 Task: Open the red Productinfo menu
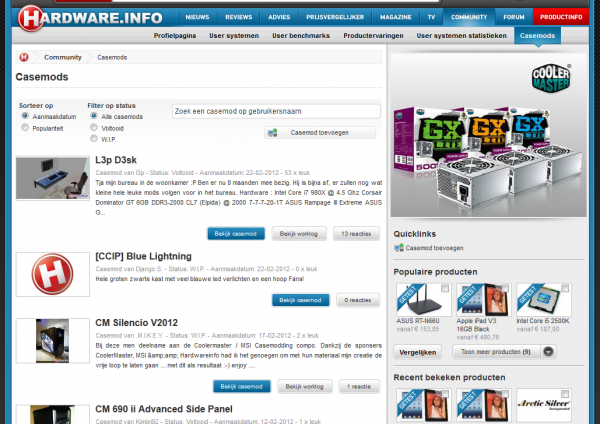[x=561, y=17]
